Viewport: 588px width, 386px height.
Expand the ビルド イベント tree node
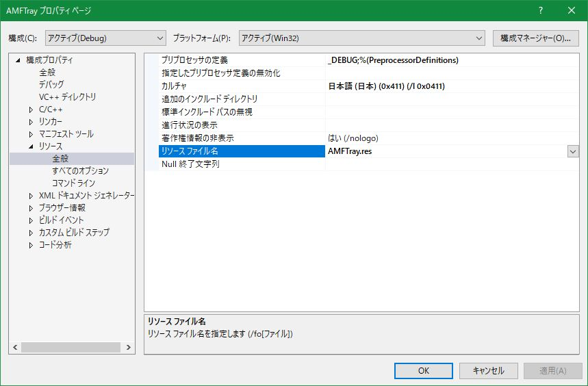click(31, 220)
